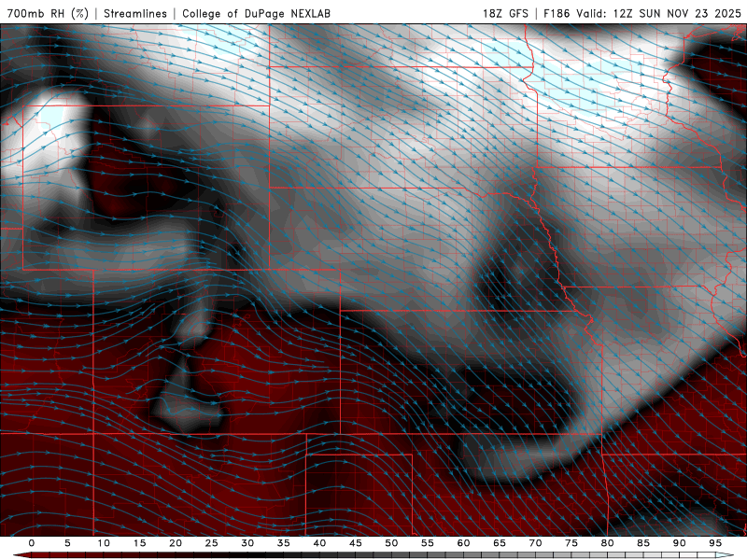Click the 'F186' forecast hour label

(557, 13)
